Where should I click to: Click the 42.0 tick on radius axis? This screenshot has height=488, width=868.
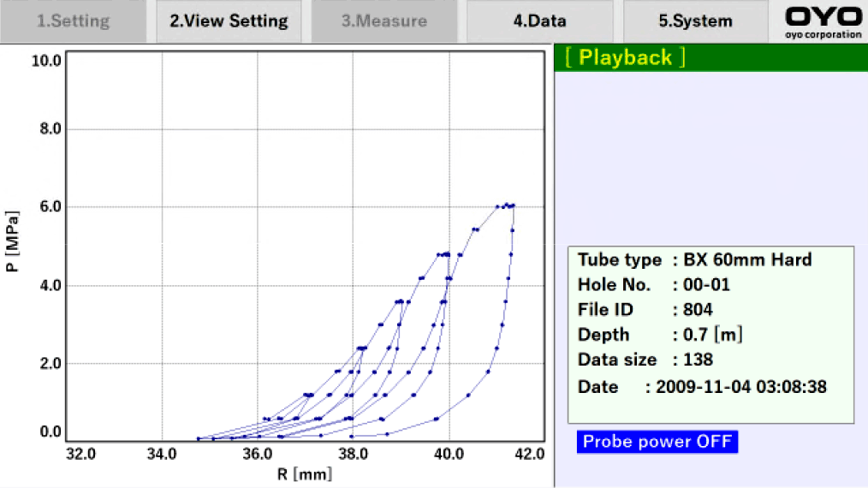tap(531, 454)
